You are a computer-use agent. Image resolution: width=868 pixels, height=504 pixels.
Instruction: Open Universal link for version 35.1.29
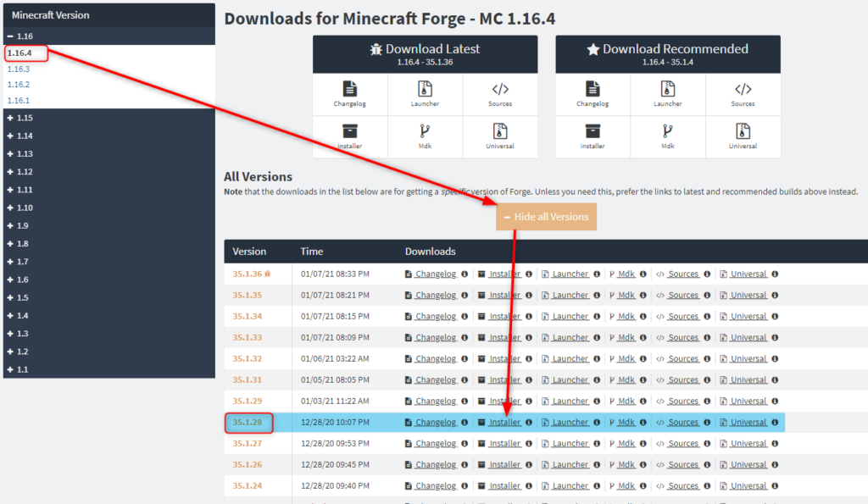pos(748,402)
